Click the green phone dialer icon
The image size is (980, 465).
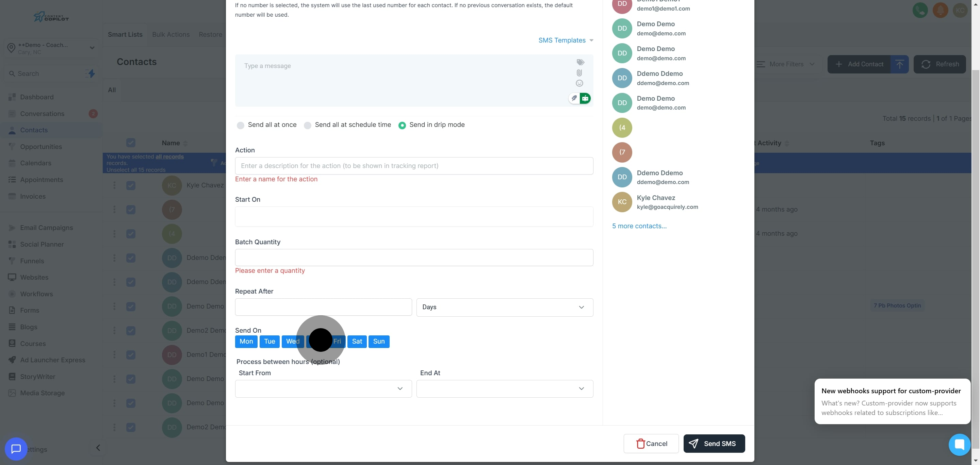pos(920,10)
